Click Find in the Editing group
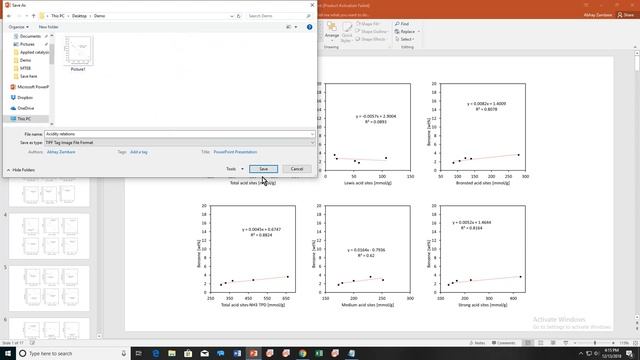 pyautogui.click(x=402, y=24)
